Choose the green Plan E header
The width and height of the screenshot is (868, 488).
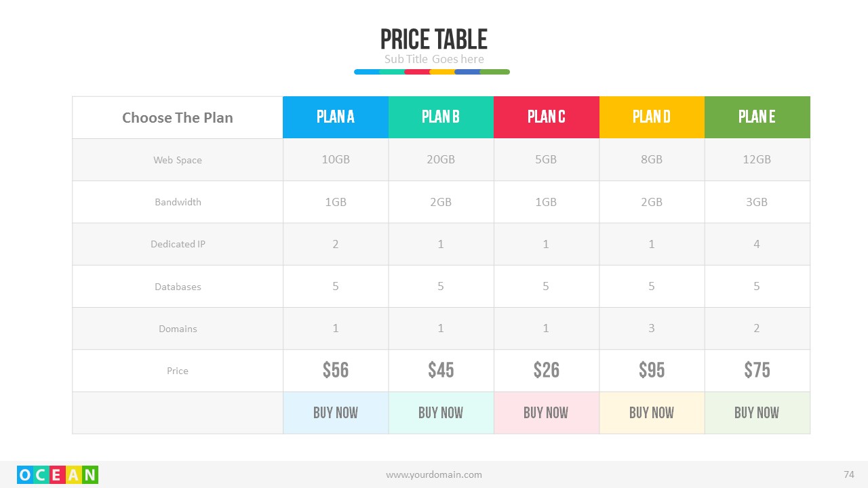point(757,117)
